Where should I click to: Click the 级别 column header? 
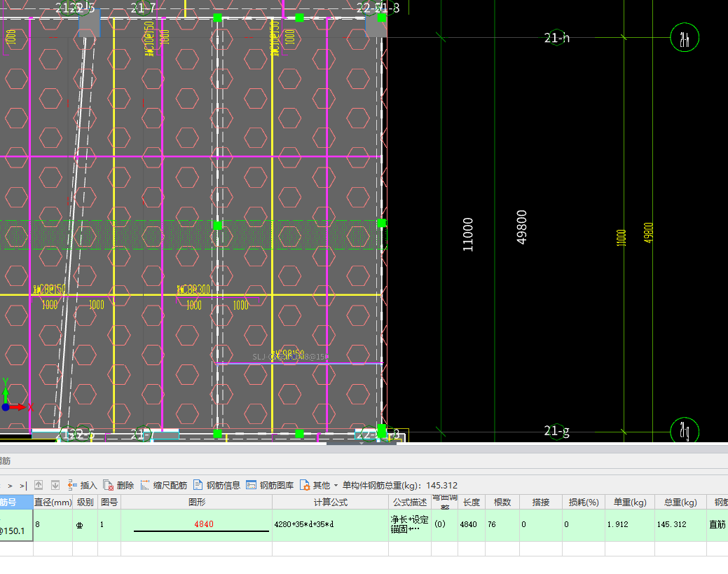point(85,502)
